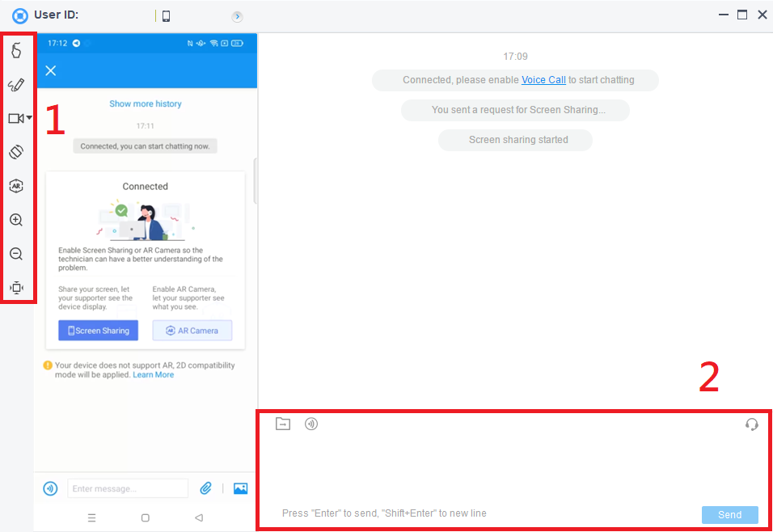Click the phone panel vertical scrollbar
773x532 pixels.
point(256,180)
